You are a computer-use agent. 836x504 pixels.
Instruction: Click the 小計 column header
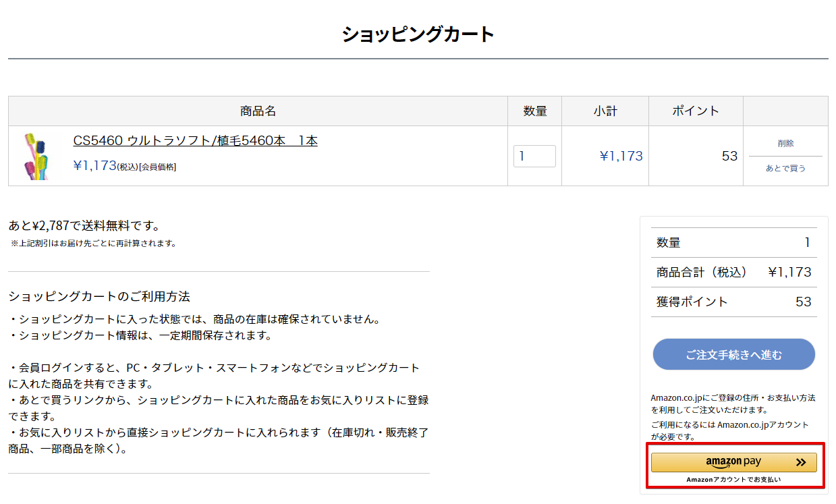coord(605,111)
